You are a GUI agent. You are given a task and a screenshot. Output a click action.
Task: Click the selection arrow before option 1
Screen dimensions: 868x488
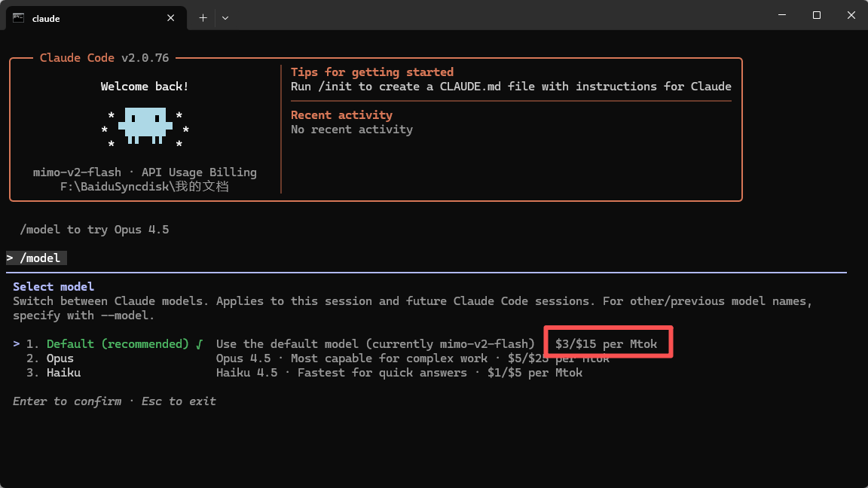click(x=17, y=344)
